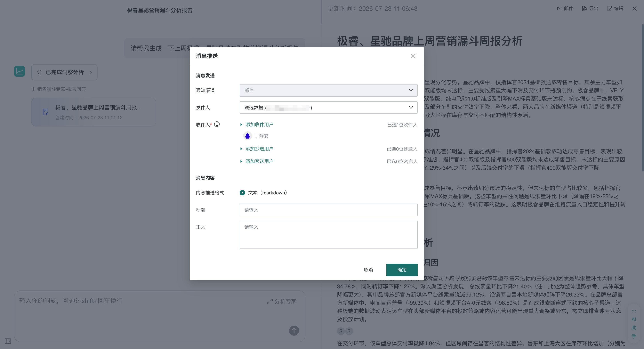Focus the 标题 input field
This screenshot has width=644, height=349.
coord(328,210)
